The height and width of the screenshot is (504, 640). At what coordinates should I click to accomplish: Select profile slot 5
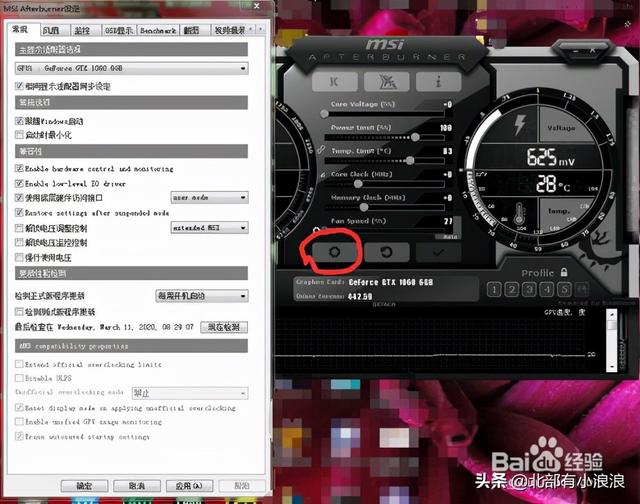click(x=564, y=290)
